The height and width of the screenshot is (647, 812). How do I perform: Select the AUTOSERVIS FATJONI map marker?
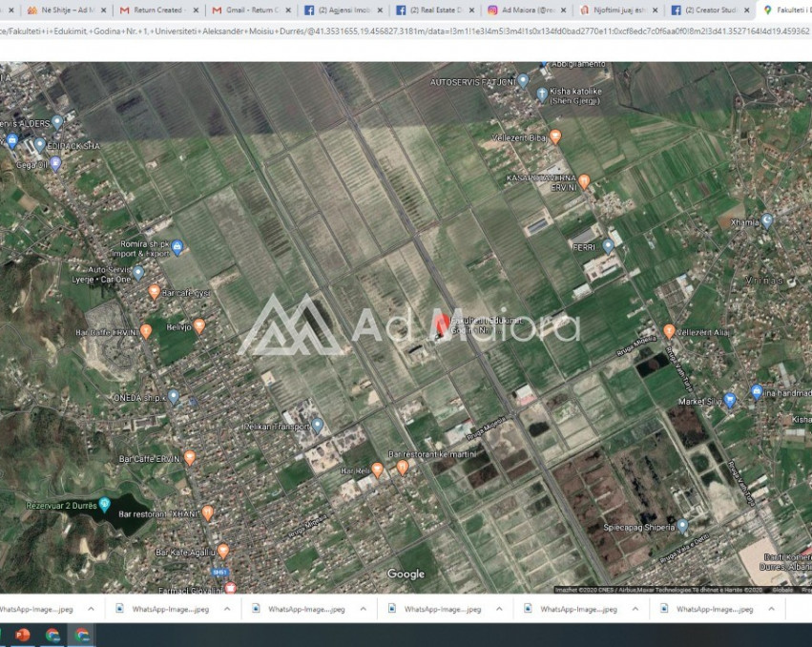coord(523,81)
